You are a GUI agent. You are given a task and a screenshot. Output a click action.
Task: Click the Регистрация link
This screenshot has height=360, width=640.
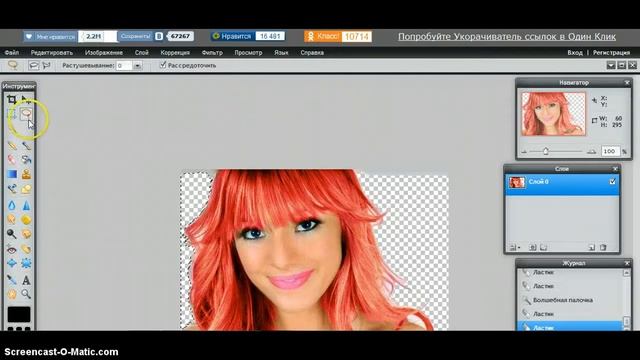pos(611,53)
